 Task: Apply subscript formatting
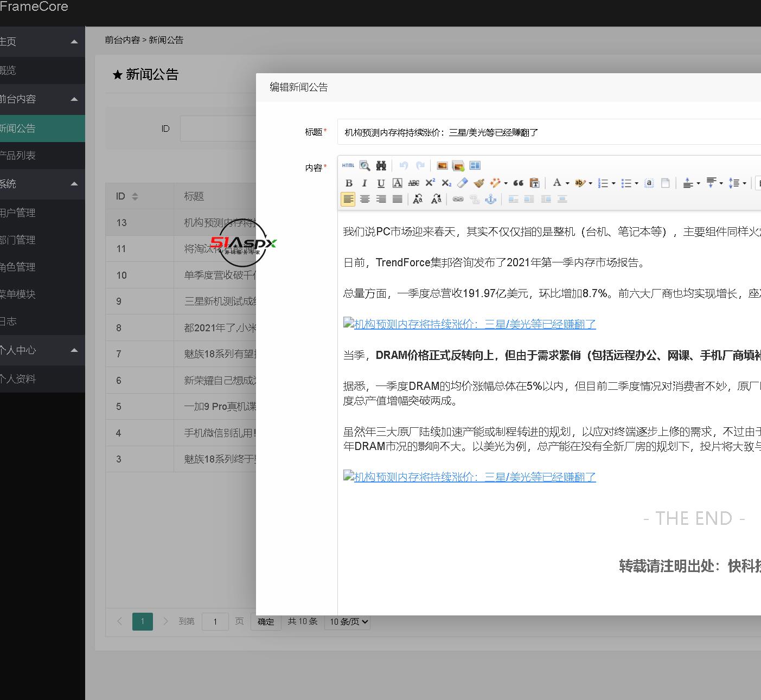446,183
